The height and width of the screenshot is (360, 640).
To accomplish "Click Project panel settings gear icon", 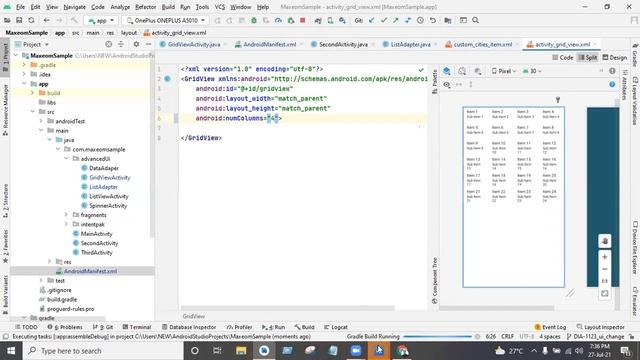I will pos(136,44).
